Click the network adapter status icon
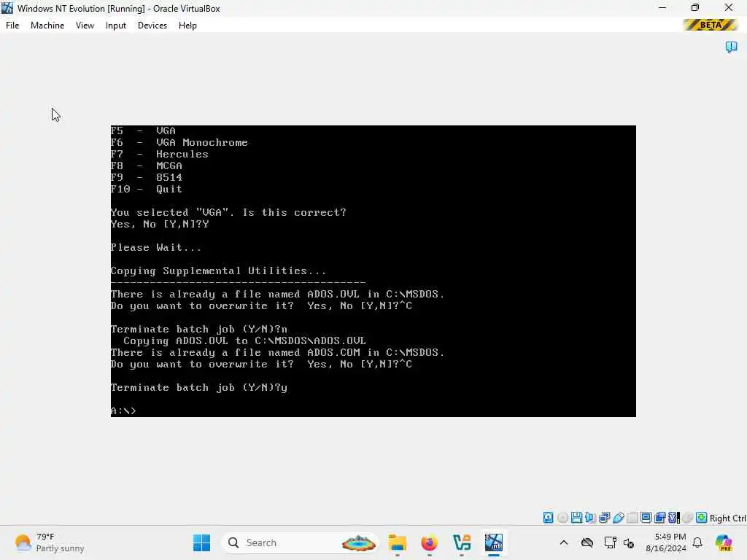The image size is (747, 560). click(605, 518)
